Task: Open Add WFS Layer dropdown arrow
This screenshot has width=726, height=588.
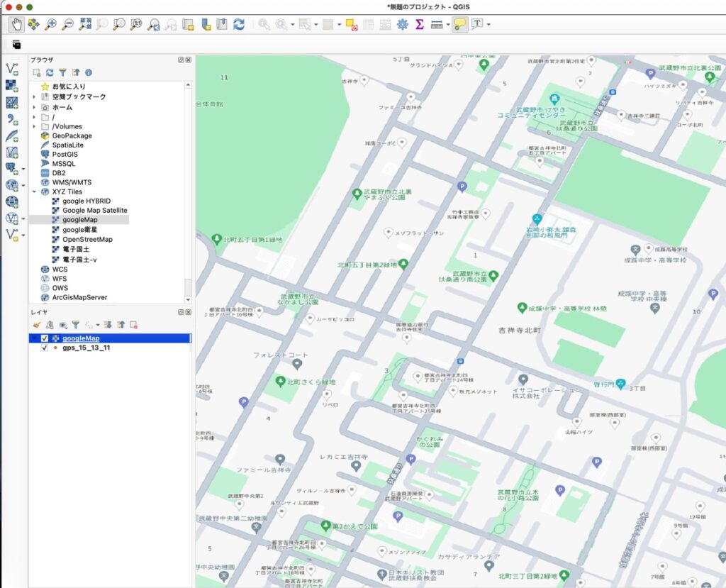Action: (23, 218)
